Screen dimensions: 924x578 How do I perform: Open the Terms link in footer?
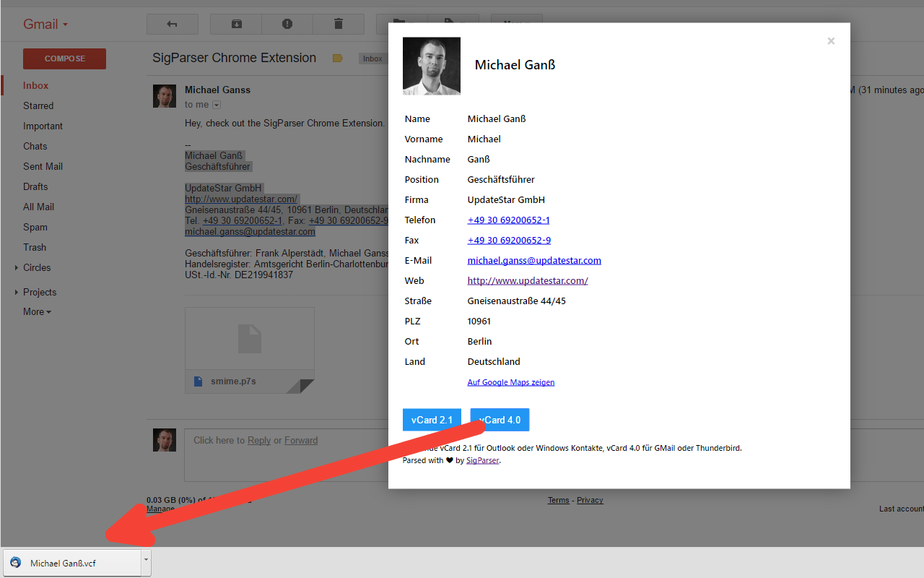(558, 500)
